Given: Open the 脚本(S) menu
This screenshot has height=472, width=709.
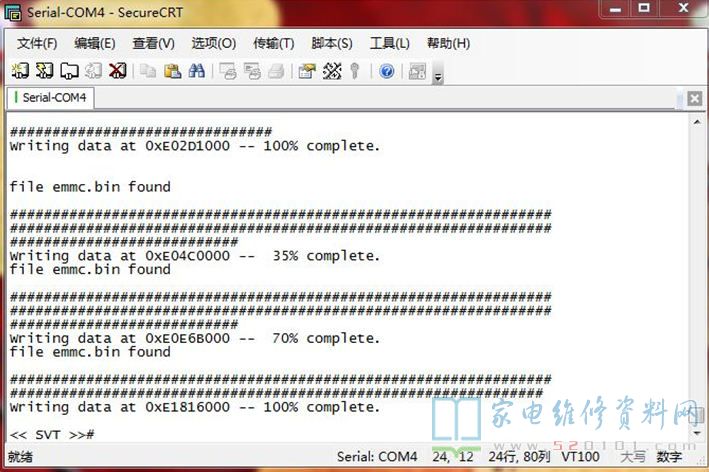Looking at the screenshot, I should coord(332,44).
